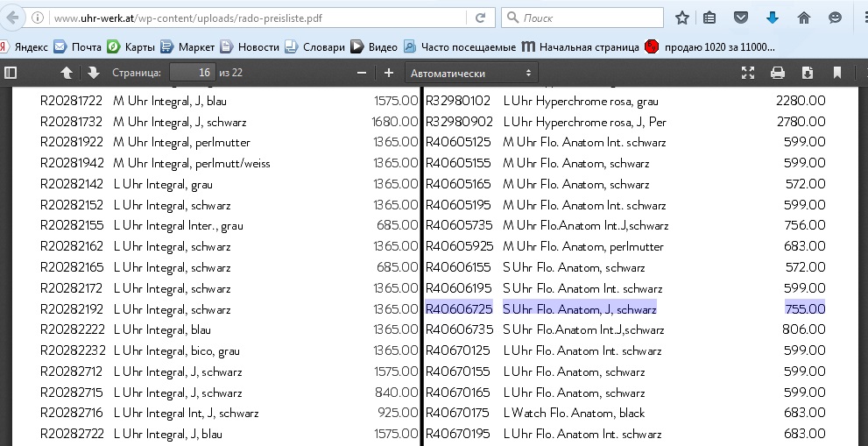Print the PDF document

coord(777,73)
